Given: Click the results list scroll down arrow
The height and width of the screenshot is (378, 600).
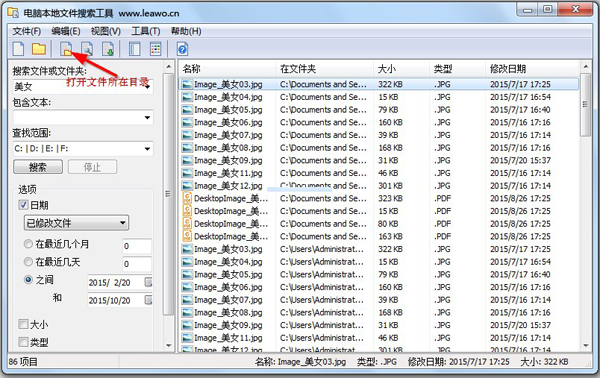Looking at the screenshot, I should [585, 345].
